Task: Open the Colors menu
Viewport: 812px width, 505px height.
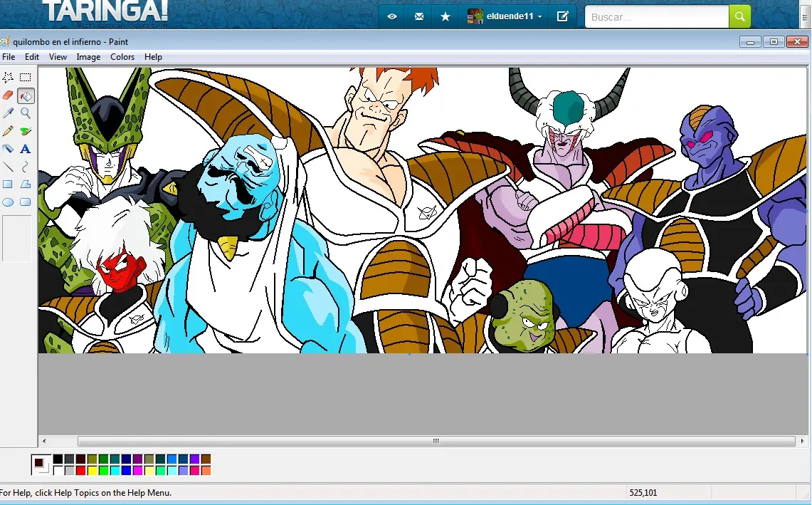Action: point(122,57)
